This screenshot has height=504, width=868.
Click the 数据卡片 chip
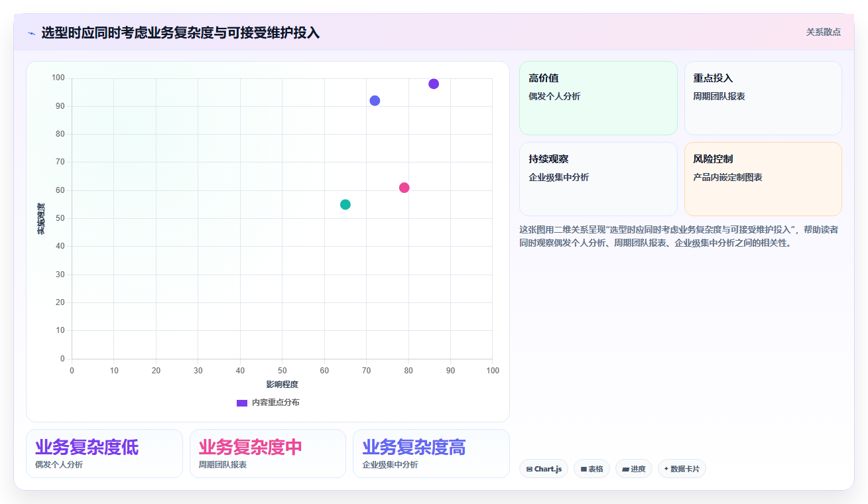tap(682, 469)
